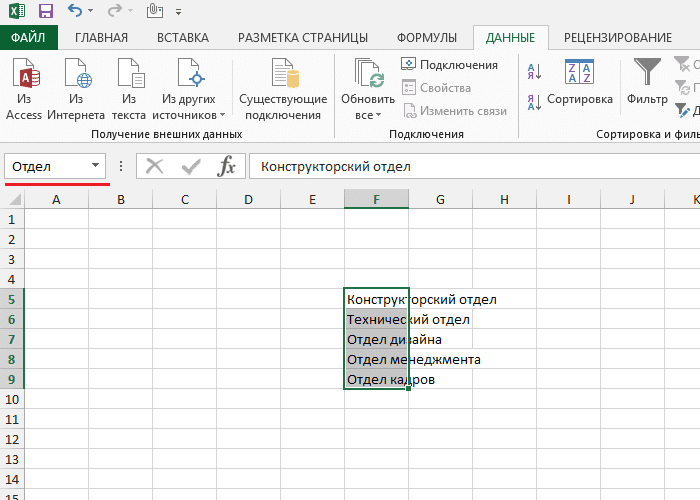Click the touch/mouse mode icon

(x=154, y=11)
